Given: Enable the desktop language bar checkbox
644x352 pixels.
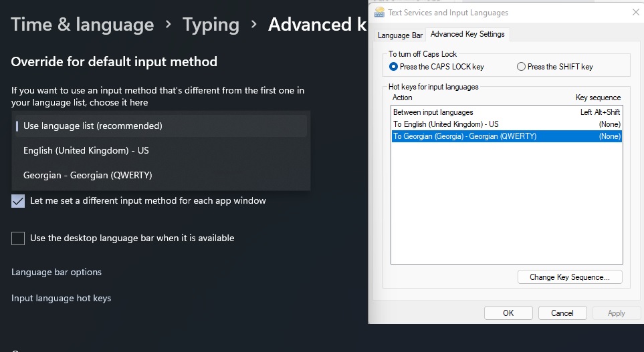Looking at the screenshot, I should pyautogui.click(x=18, y=238).
